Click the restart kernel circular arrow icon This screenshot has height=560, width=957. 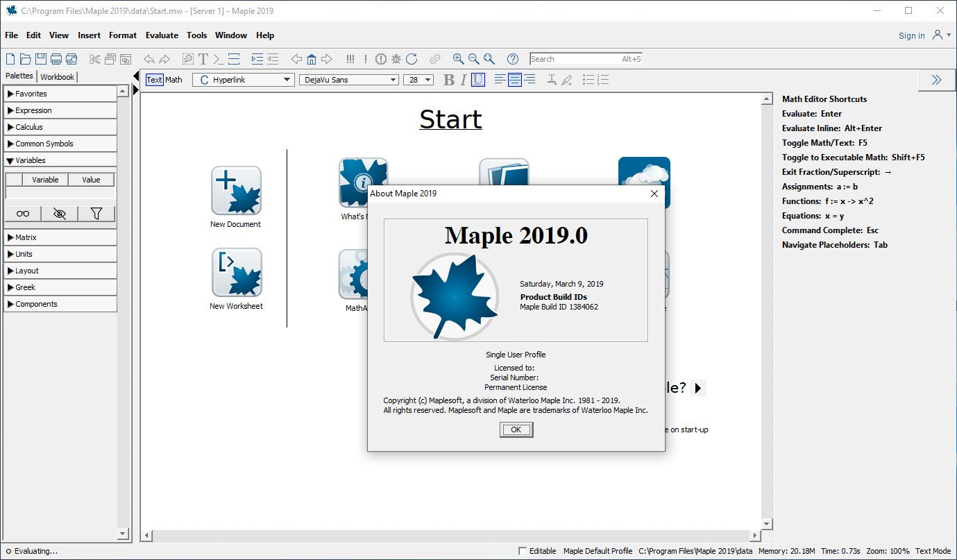[x=412, y=59]
